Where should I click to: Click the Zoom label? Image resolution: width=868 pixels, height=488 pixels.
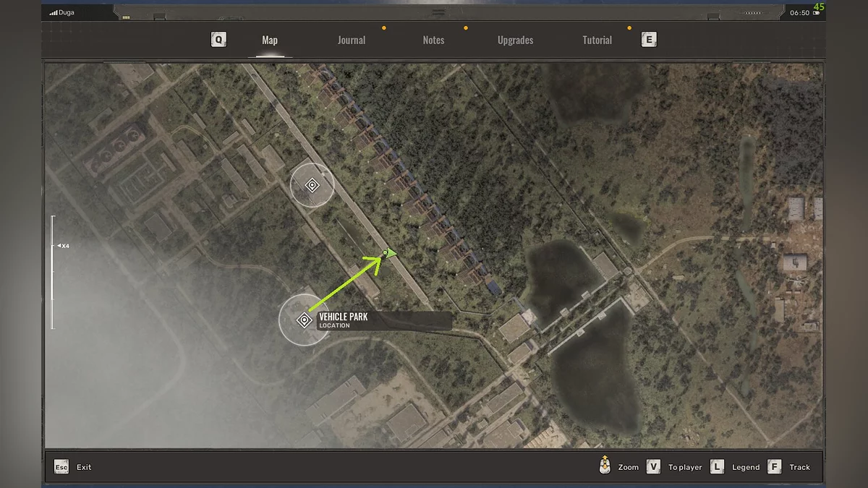pyautogui.click(x=629, y=467)
